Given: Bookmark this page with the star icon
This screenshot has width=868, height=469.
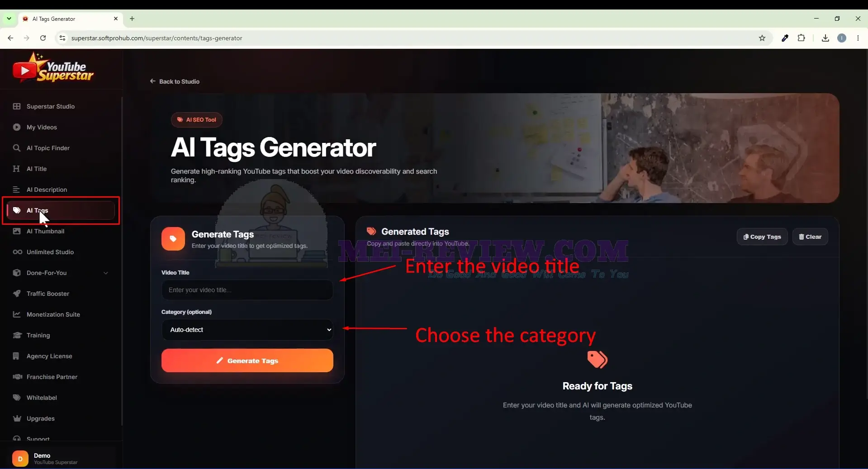Looking at the screenshot, I should pyautogui.click(x=762, y=38).
